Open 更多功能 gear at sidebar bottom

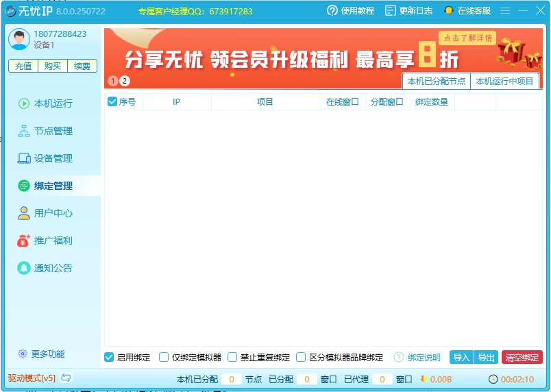click(23, 354)
